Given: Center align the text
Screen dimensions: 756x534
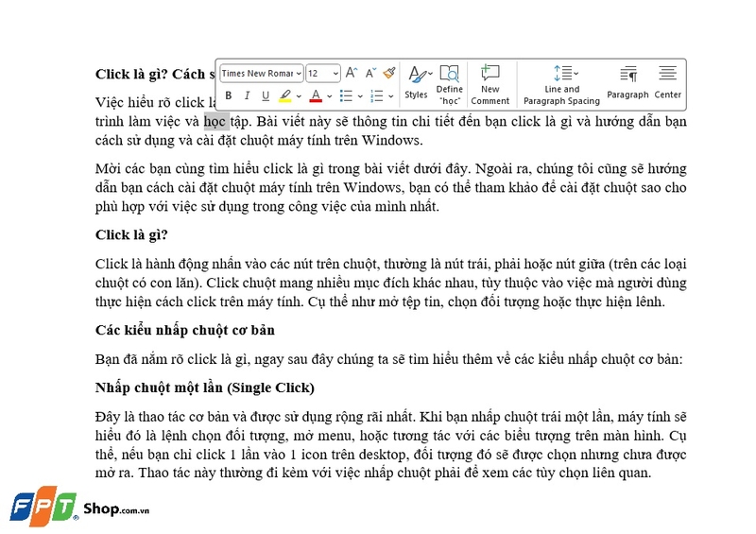Looking at the screenshot, I should (x=668, y=83).
